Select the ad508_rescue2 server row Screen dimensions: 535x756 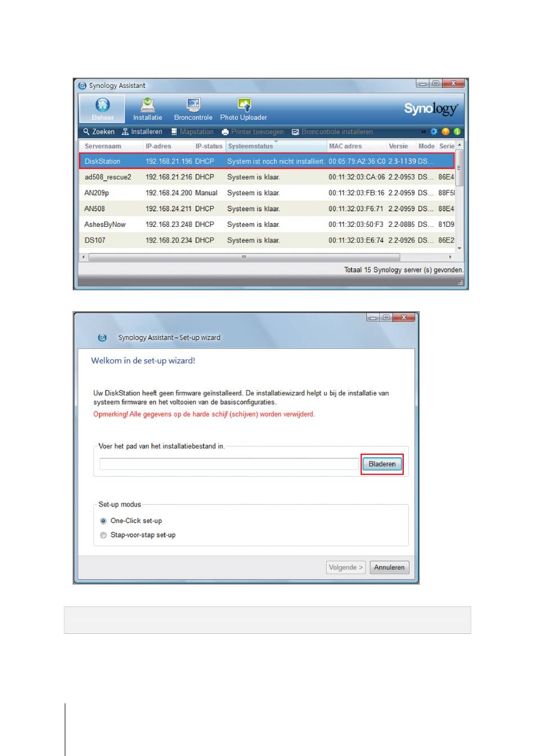tap(266, 177)
